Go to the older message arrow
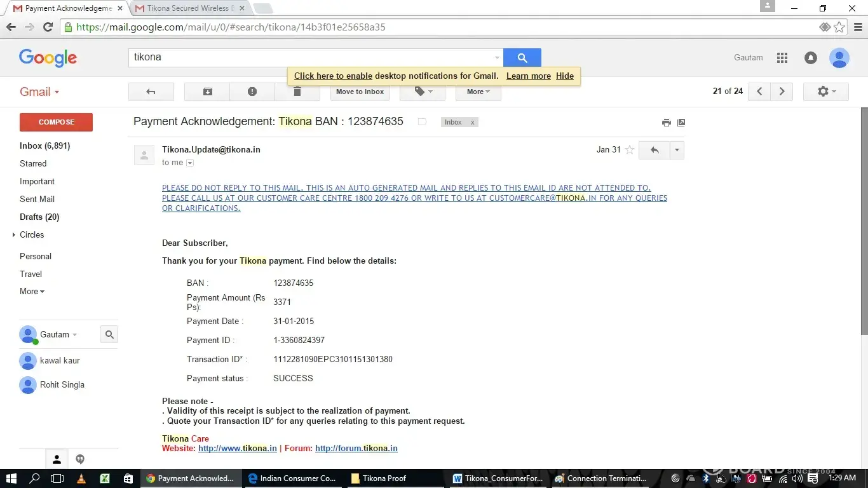 [x=782, y=91]
